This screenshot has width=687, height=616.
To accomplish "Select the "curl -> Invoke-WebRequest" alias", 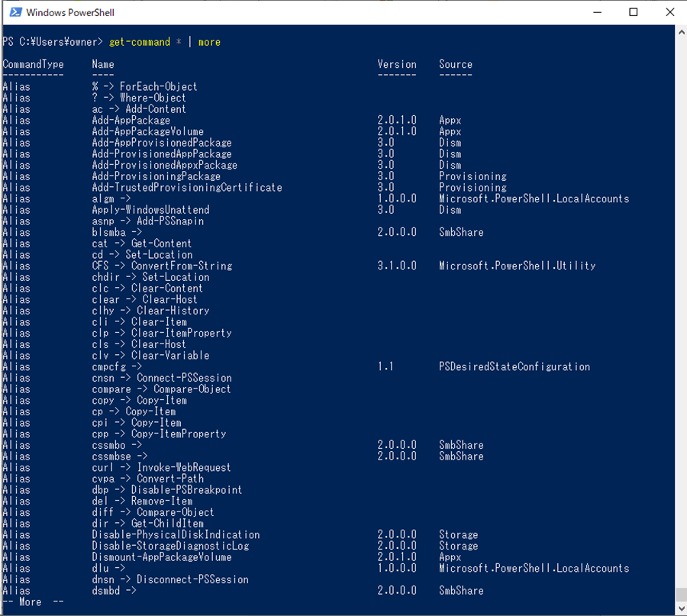I will (x=161, y=468).
